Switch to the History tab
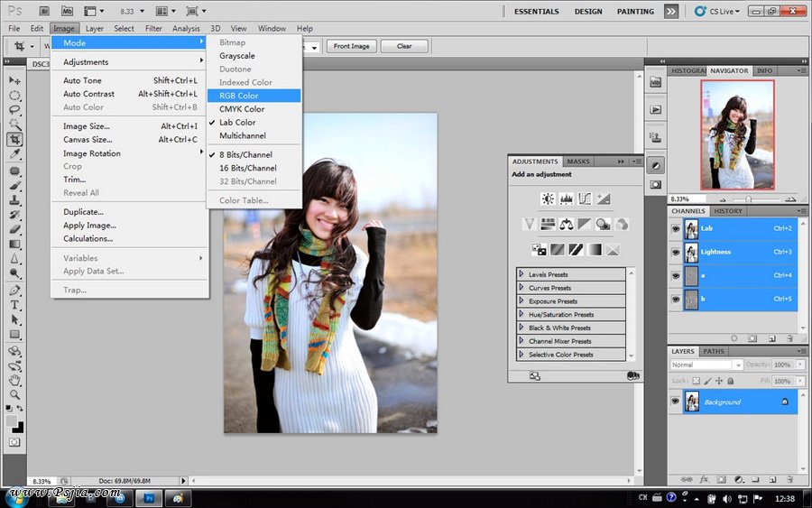 pyautogui.click(x=728, y=211)
